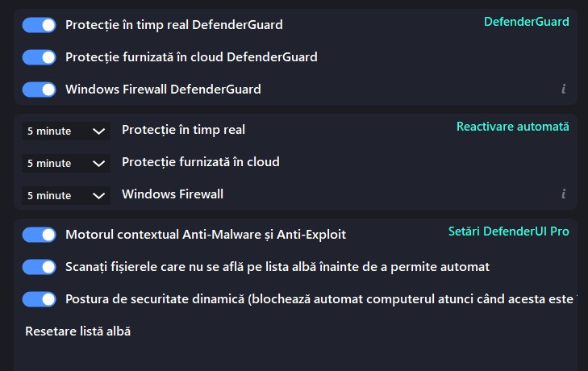Click the Reactivare automată heading
Screen dimensions: 588x371
pos(512,127)
